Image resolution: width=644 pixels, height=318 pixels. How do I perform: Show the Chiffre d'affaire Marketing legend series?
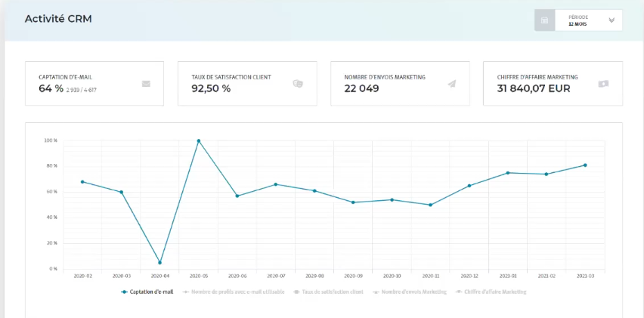(492, 292)
